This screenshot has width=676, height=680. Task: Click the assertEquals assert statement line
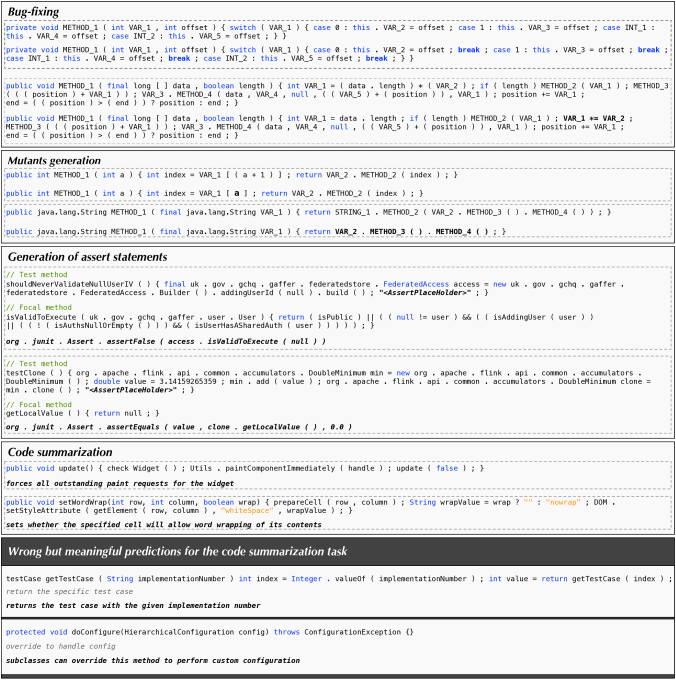click(x=179, y=427)
